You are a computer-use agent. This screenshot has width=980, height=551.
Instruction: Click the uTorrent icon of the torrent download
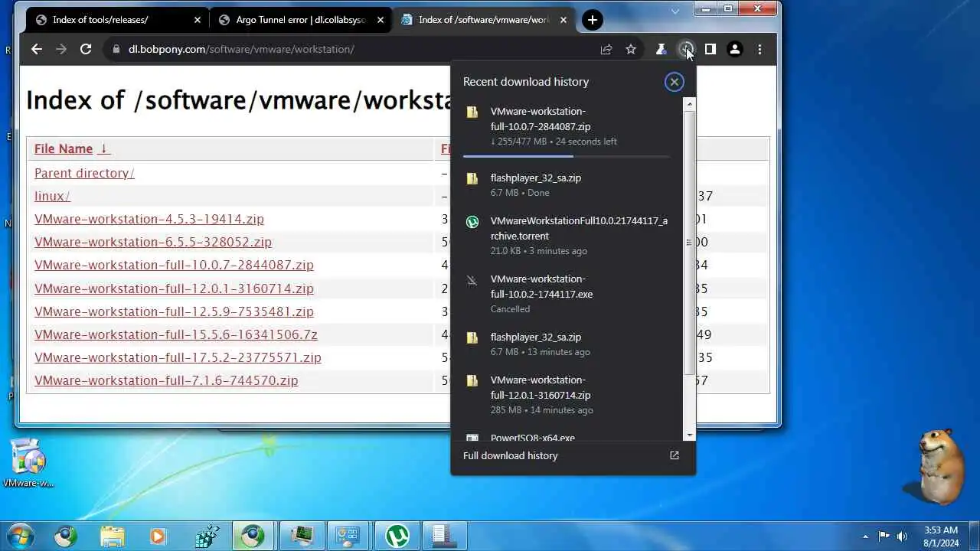[x=472, y=222]
